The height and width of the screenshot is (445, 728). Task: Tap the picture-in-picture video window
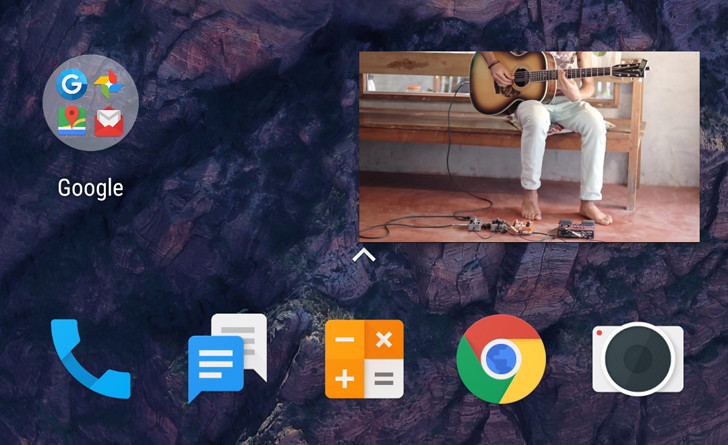pos(529,146)
